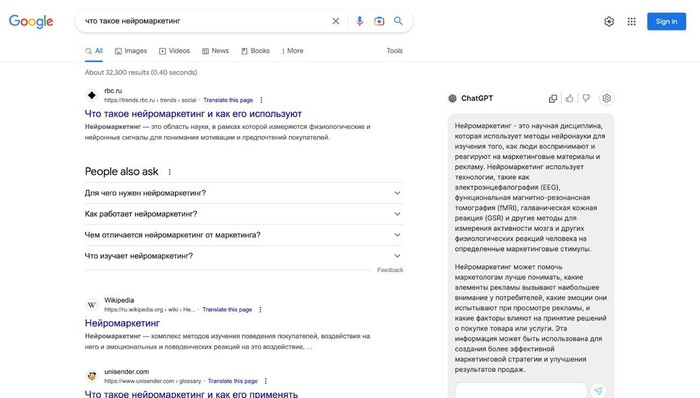This screenshot has width=700, height=398.
Task: Expand "Как работает нейромаркетинг?" question
Action: coord(244,214)
